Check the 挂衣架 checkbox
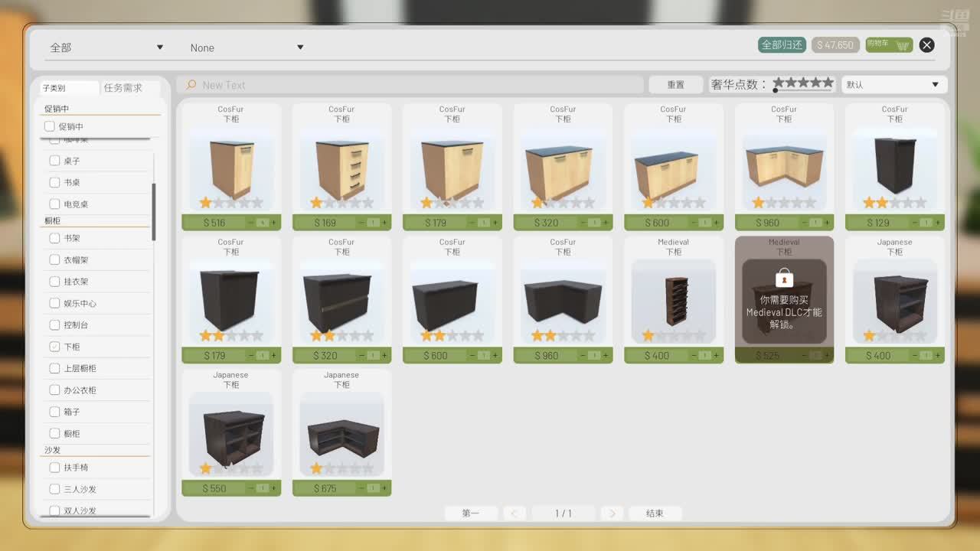Viewport: 980px width, 551px height. [54, 282]
